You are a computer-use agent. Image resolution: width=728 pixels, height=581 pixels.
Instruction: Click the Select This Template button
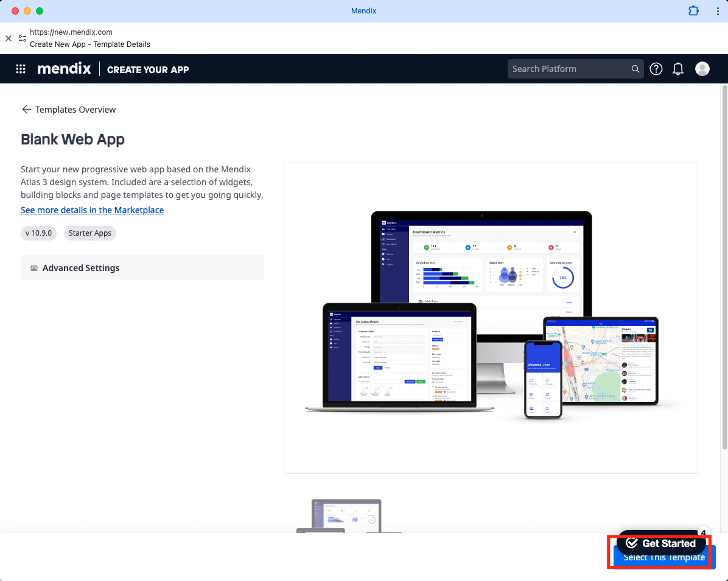click(x=665, y=560)
